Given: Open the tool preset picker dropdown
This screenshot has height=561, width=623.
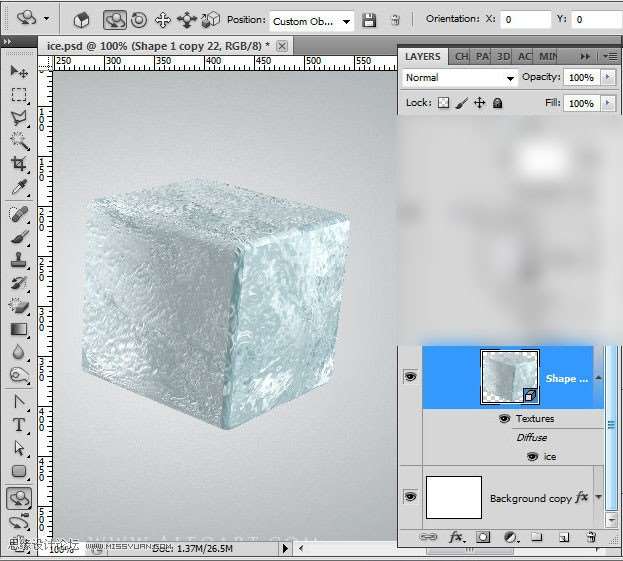Looking at the screenshot, I should 46,18.
